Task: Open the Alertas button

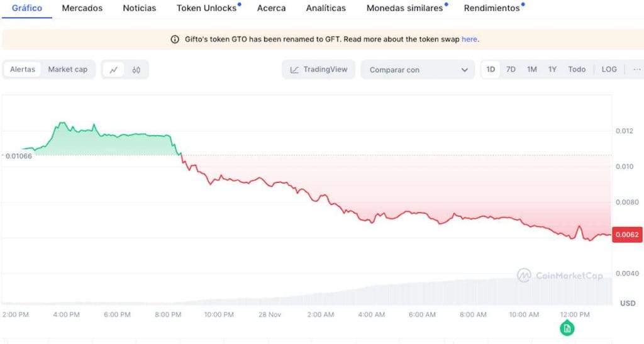Action: tap(23, 69)
